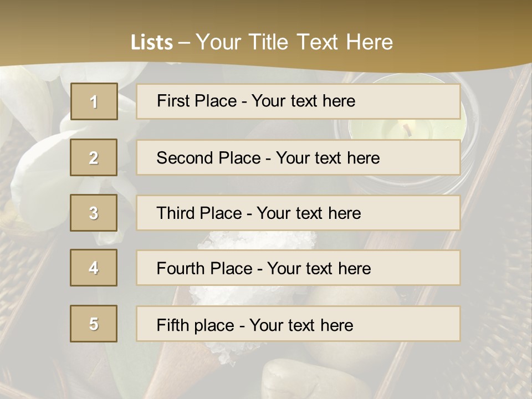Select the number 4 box

[x=94, y=268]
